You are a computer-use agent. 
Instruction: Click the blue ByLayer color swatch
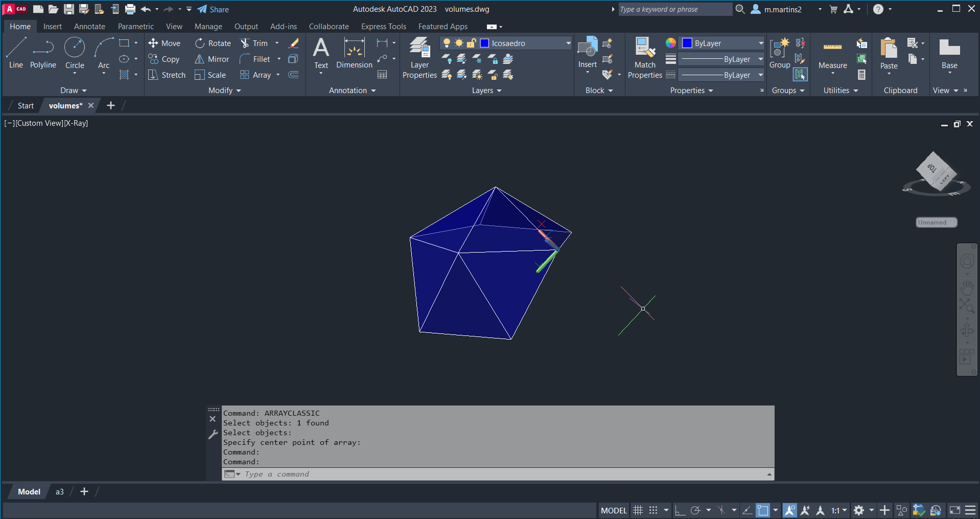click(687, 43)
